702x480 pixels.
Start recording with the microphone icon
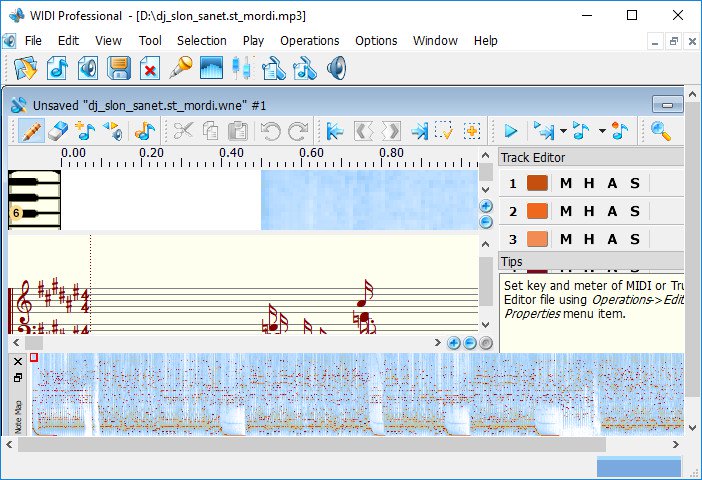180,69
